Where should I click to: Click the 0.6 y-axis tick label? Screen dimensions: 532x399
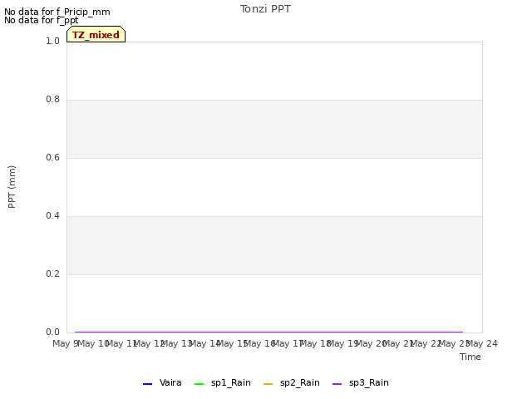click(x=52, y=157)
